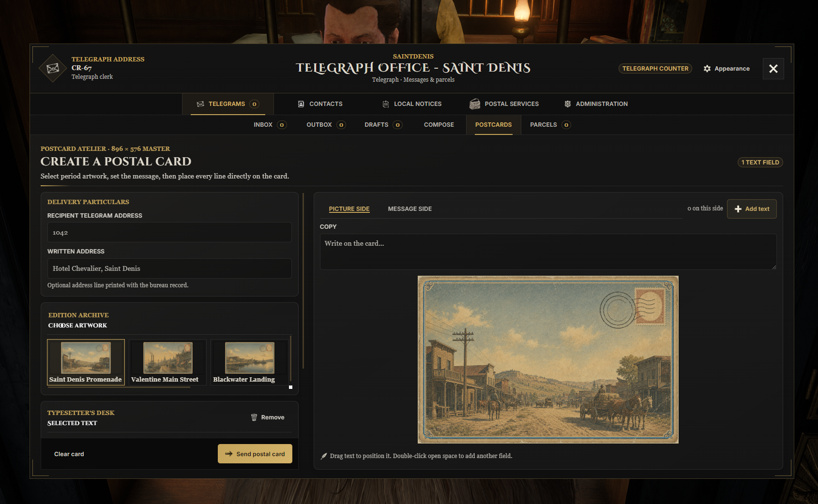This screenshot has width=818, height=504.
Task: Focus the Recipient Telegram Address field
Action: (169, 232)
